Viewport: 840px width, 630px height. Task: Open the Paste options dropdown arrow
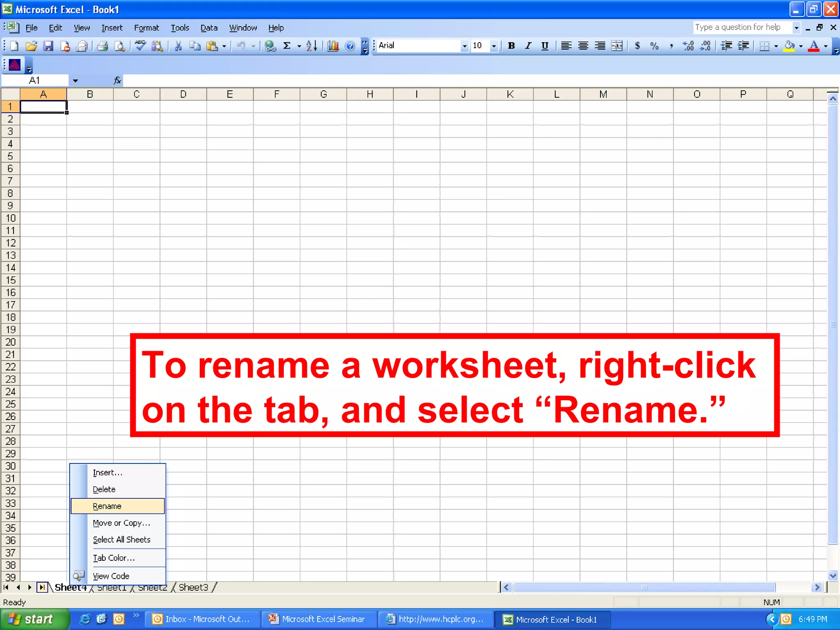[x=224, y=46]
